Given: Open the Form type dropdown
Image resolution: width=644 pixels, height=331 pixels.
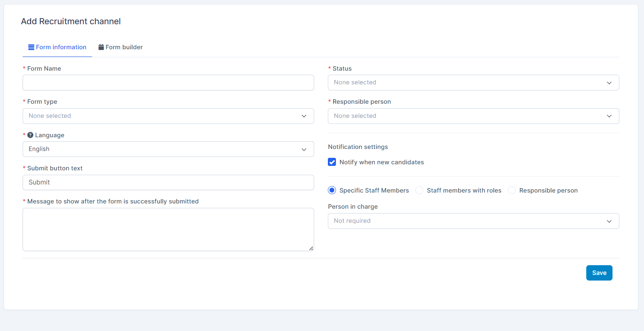Looking at the screenshot, I should [x=168, y=116].
